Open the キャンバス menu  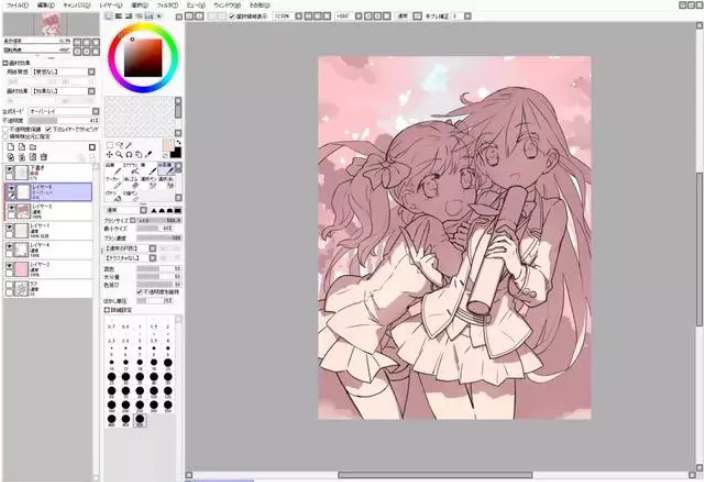pyautogui.click(x=77, y=5)
